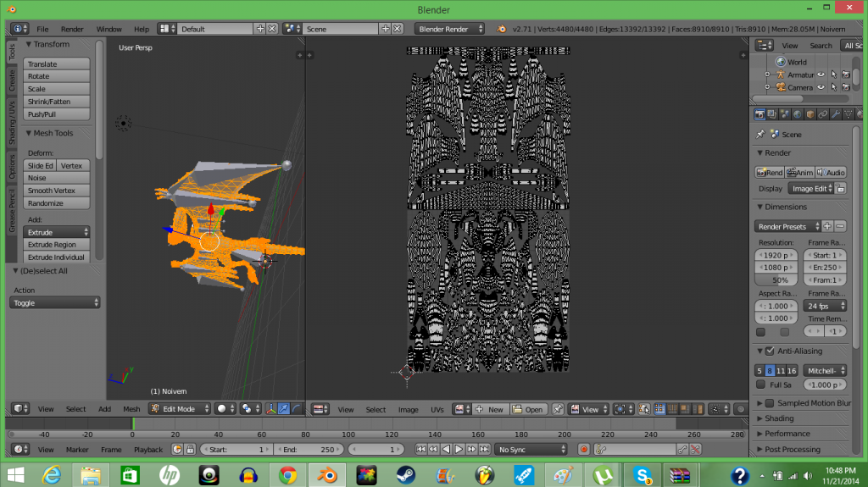Toggle visibility eye for Armature object
The image size is (868, 487).
(x=821, y=75)
